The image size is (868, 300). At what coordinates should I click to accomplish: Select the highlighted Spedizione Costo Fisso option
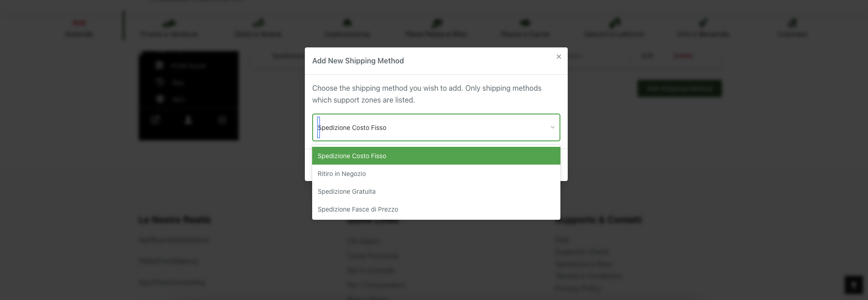pyautogui.click(x=436, y=156)
